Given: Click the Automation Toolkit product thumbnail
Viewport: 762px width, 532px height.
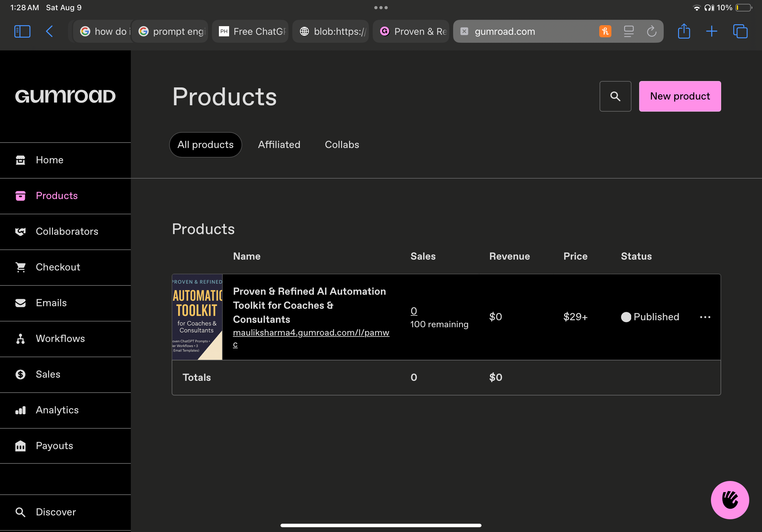Looking at the screenshot, I should click(197, 317).
